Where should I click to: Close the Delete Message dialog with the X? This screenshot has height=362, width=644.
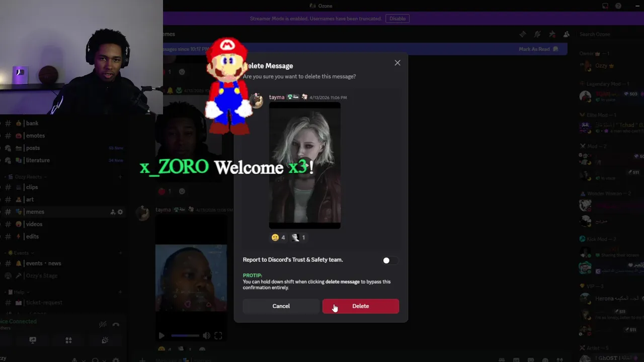tap(397, 63)
